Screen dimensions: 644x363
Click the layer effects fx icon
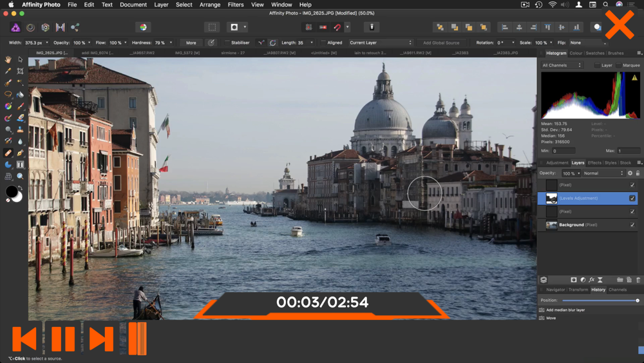[x=591, y=280]
